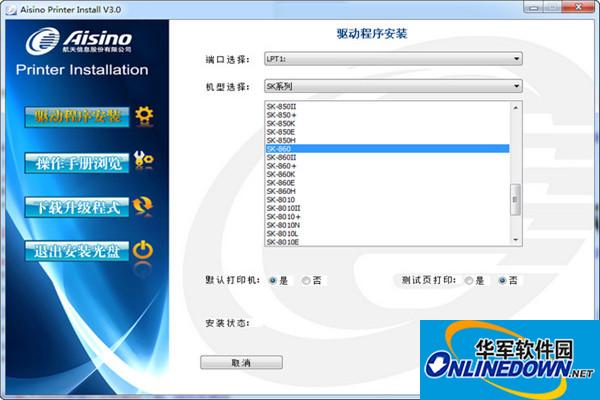This screenshot has height=400, width=600.
Task: Select SK-8010L in the model list
Action: click(x=388, y=233)
